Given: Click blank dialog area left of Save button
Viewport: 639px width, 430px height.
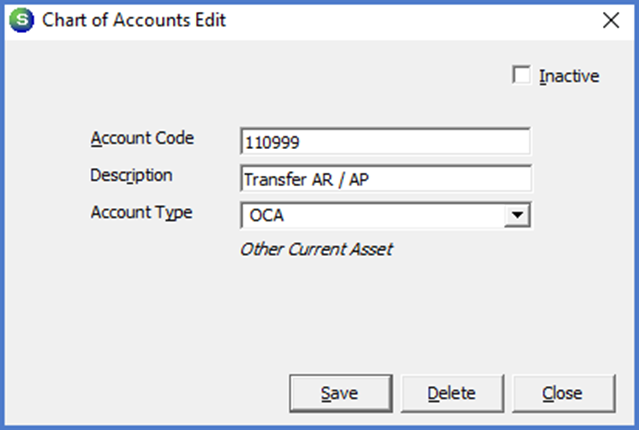Looking at the screenshot, I should 150,392.
